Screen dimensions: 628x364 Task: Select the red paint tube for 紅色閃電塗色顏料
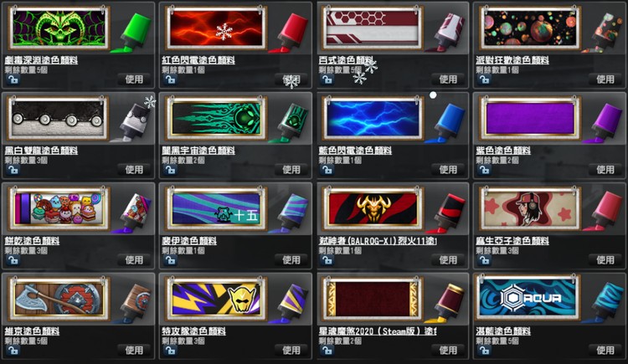coord(290,33)
